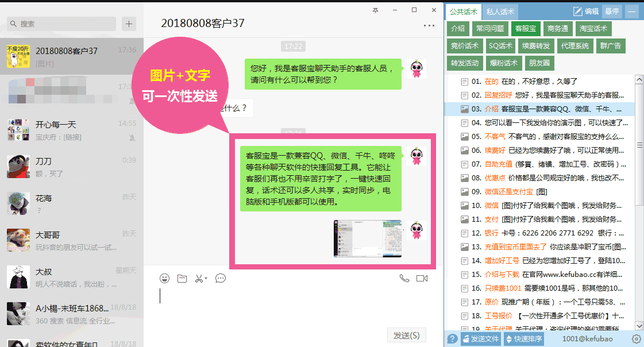Click the 发送文件 button
This screenshot has width=644, height=347.
(480, 339)
